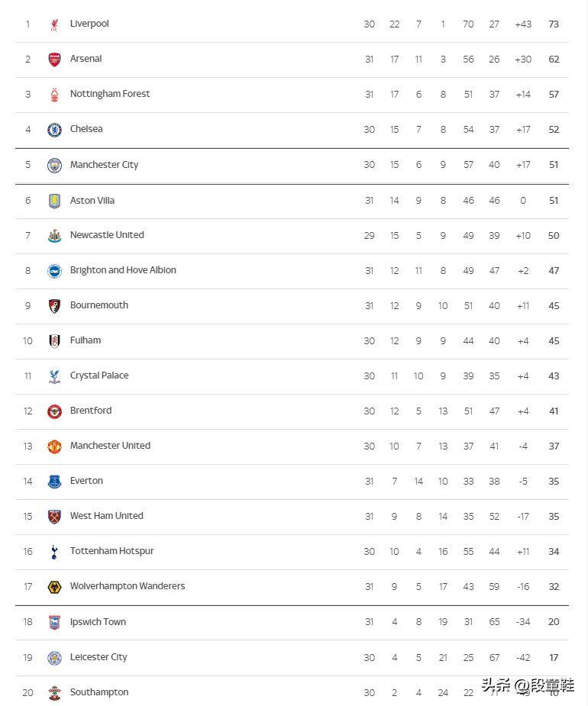Open the Everton team page link
588x706 pixels.
[86, 481]
